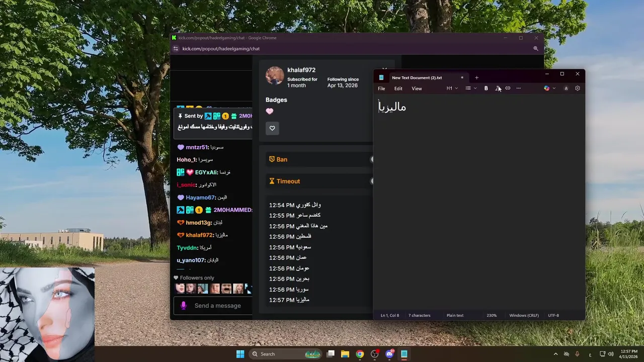This screenshot has width=644, height=362.
Task: Click username mntzr51 in chat
Action: click(x=197, y=147)
